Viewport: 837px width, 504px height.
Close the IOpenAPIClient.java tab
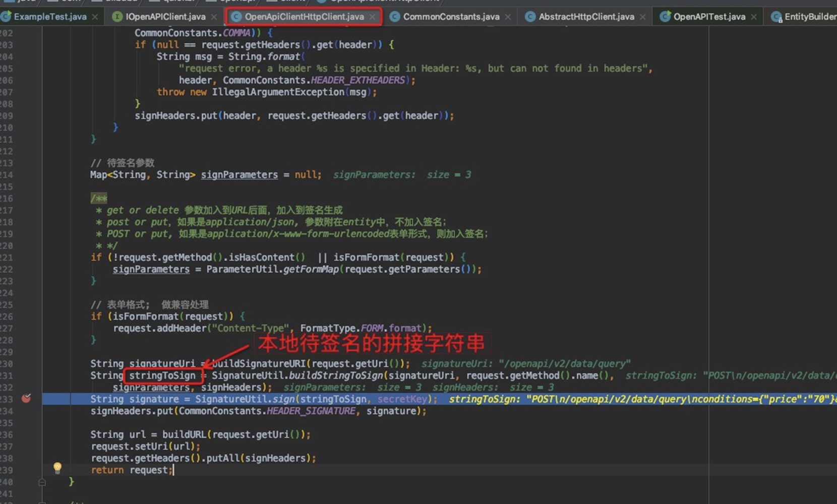(x=214, y=17)
